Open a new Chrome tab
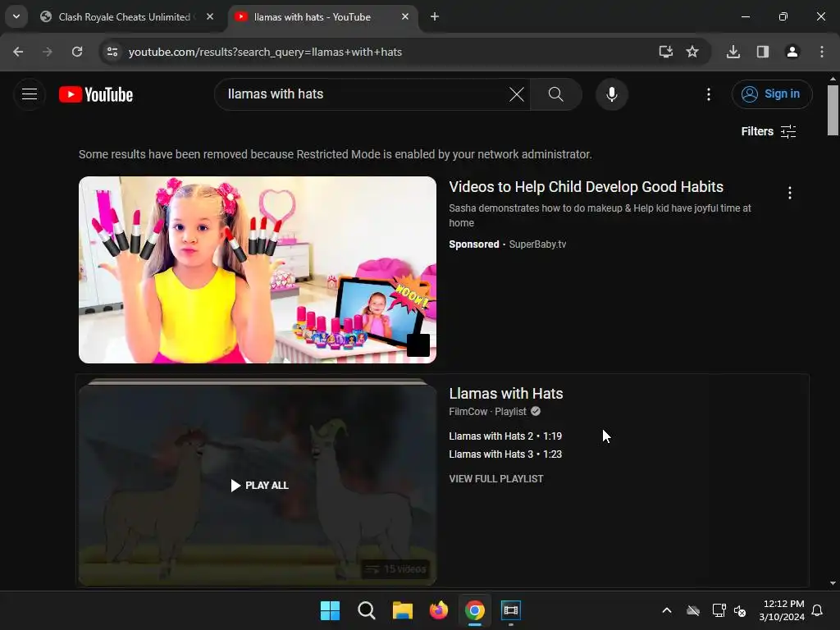The image size is (840, 630). 435,17
